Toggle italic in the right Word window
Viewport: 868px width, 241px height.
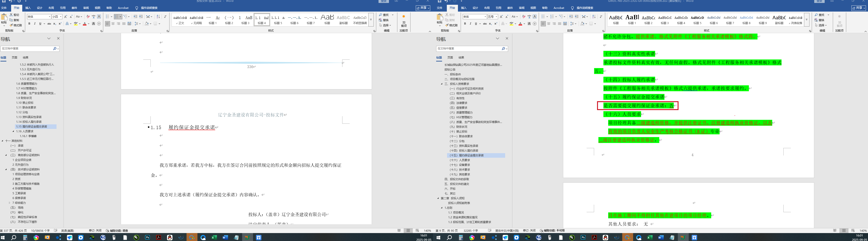pyautogui.click(x=470, y=24)
